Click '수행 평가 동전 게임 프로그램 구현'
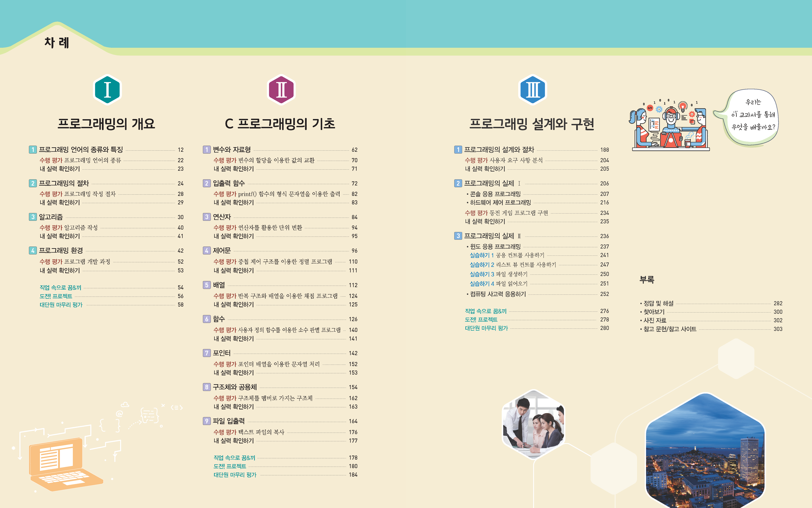The image size is (812, 508). point(506,213)
